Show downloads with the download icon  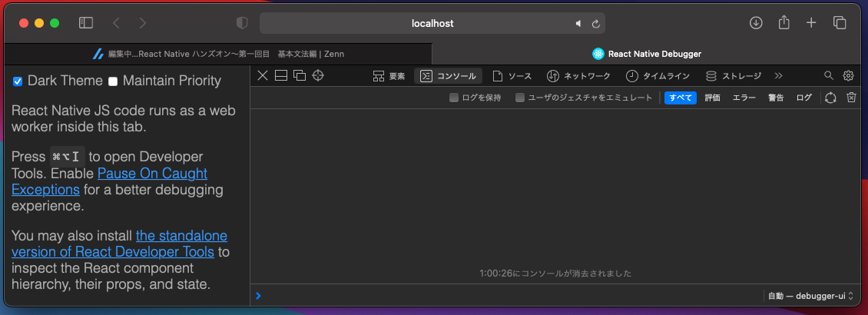pos(756,23)
